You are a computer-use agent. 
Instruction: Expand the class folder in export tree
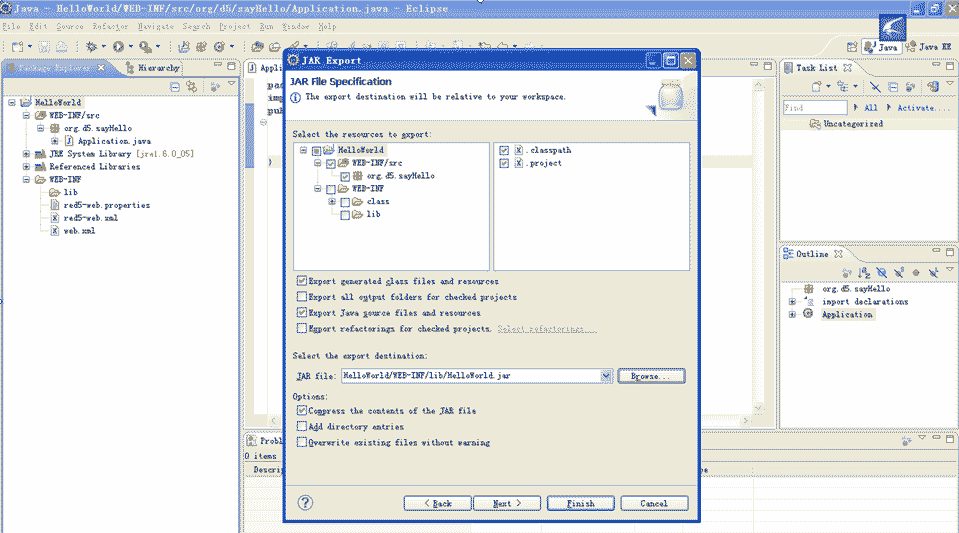point(332,201)
